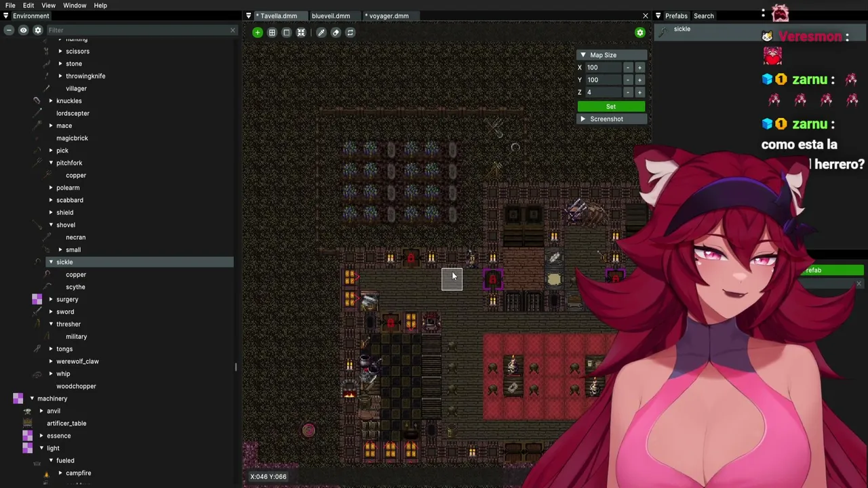This screenshot has height=488, width=868.
Task: Toggle the eye visibility button in Environment
Action: [23, 30]
